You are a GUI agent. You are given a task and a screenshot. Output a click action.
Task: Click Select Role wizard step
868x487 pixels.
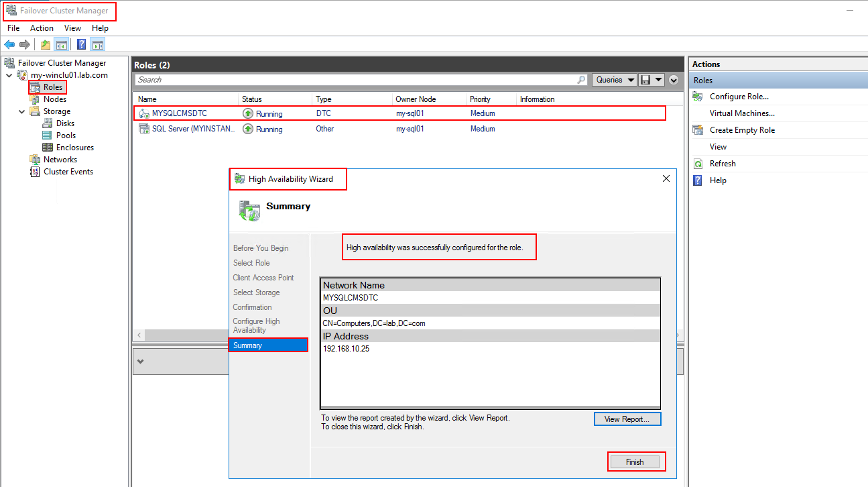(251, 263)
